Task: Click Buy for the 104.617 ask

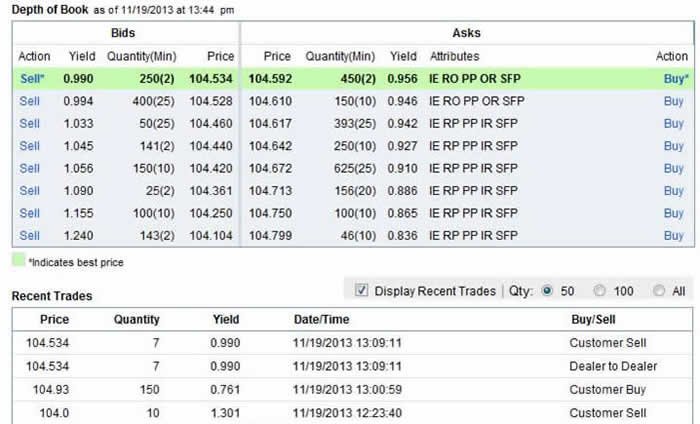Action: (x=674, y=123)
